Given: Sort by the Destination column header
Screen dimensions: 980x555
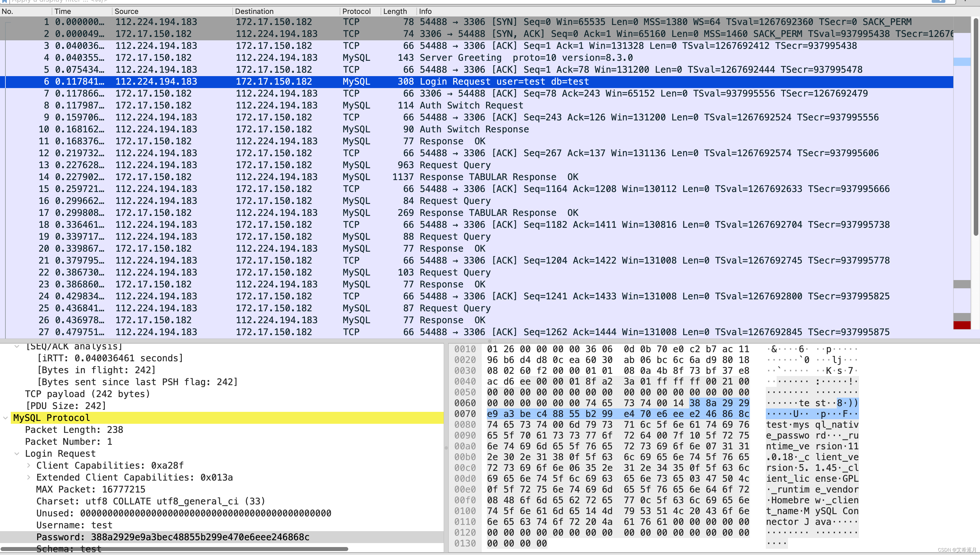Looking at the screenshot, I should point(286,11).
